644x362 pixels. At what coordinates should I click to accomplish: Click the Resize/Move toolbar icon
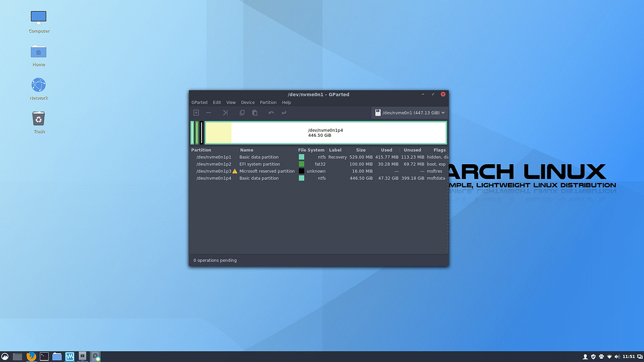[x=225, y=113]
